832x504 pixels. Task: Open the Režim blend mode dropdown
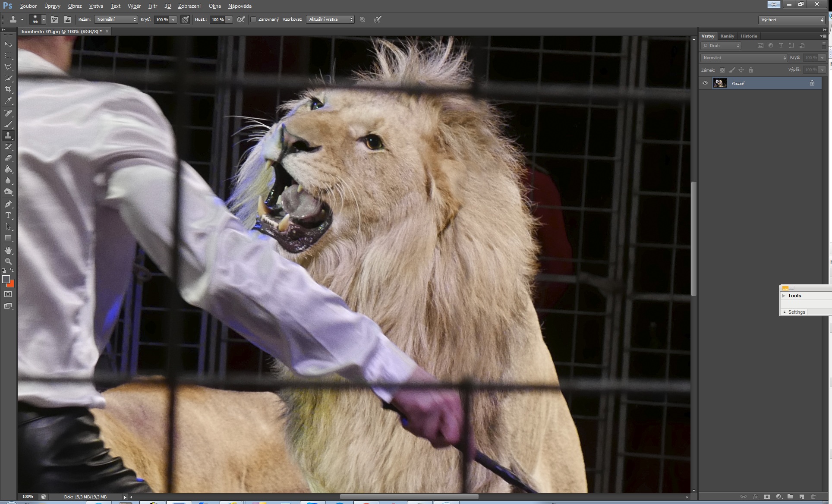116,19
